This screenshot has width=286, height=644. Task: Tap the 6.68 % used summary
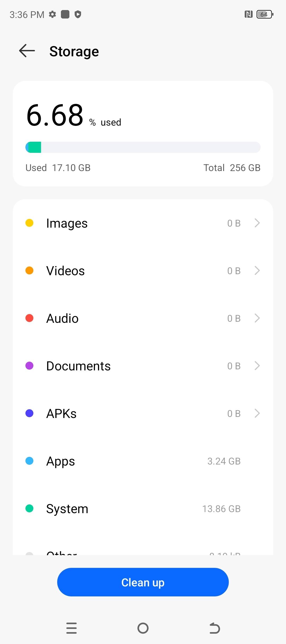(x=74, y=116)
